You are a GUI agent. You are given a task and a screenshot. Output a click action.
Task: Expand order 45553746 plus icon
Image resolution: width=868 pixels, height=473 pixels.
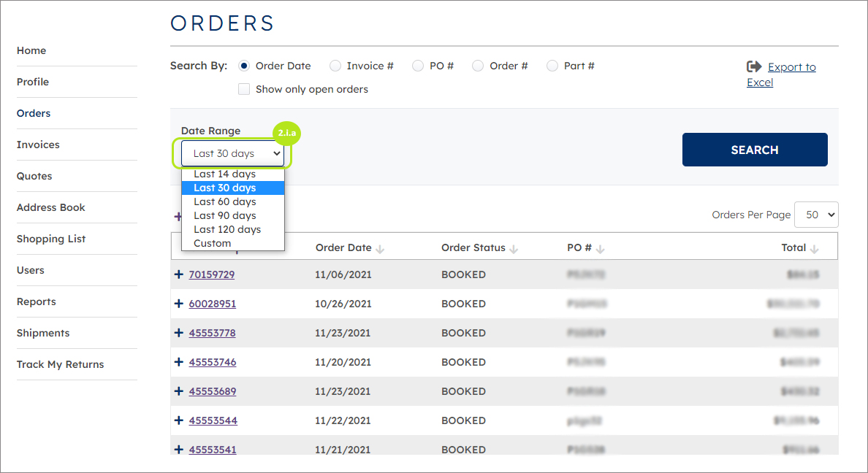pos(179,362)
